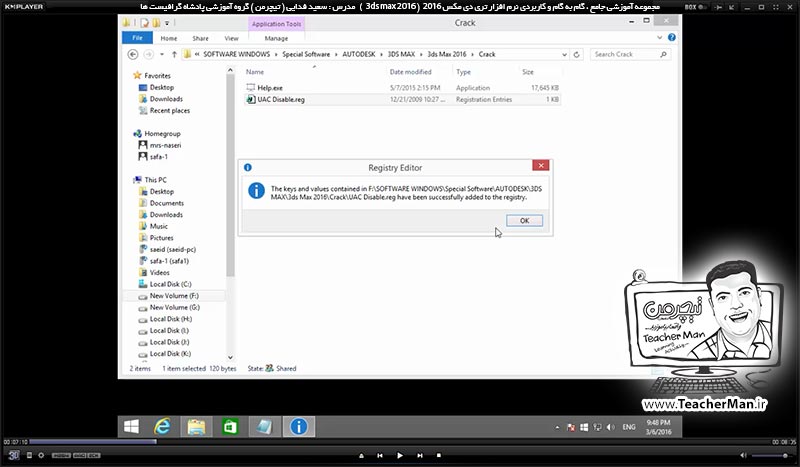800x467 pixels.
Task: Open Music folder under This PC
Action: [x=159, y=226]
